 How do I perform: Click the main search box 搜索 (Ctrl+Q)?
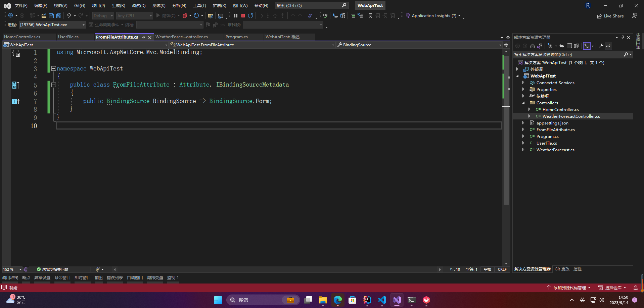point(311,6)
